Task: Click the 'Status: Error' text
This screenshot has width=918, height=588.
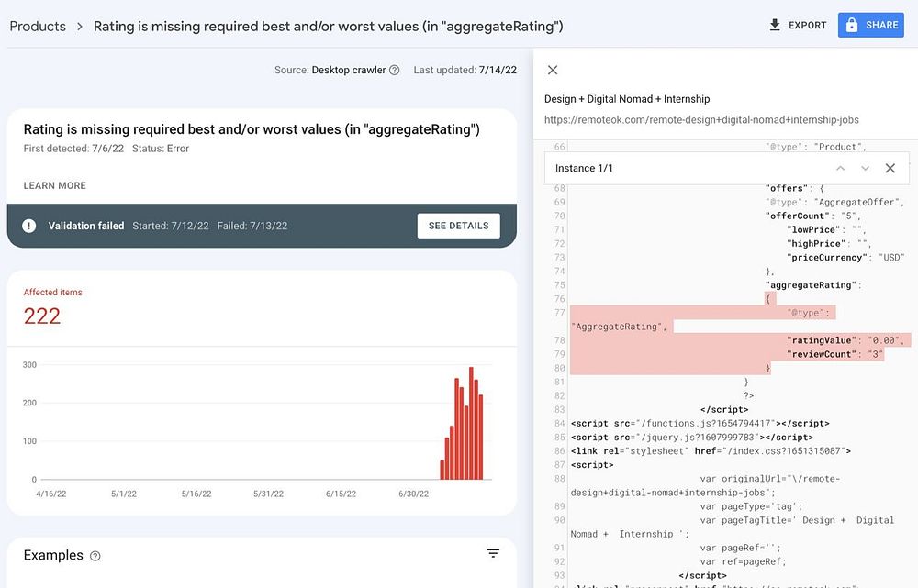Action: 161,149
